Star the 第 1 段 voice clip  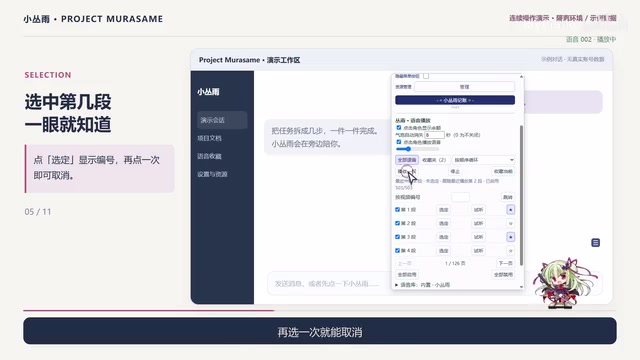point(510,209)
